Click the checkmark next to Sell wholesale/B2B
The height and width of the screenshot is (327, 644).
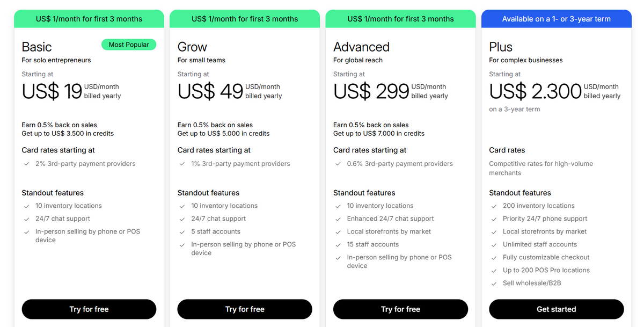[x=494, y=283]
